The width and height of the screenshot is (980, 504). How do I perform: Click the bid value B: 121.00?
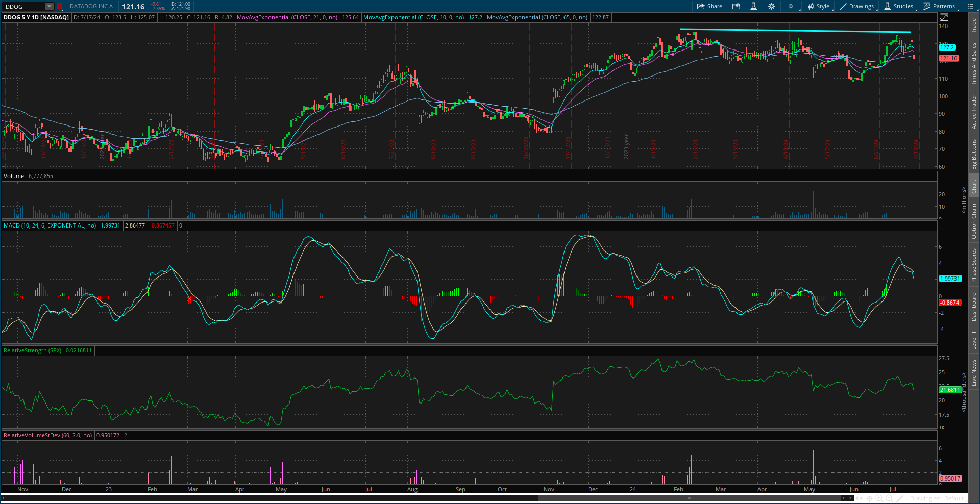(x=181, y=4)
